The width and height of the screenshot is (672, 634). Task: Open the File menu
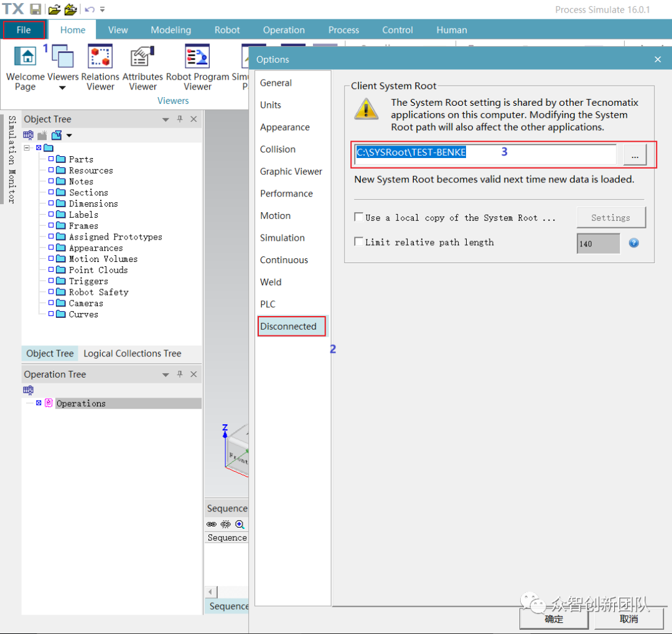click(24, 30)
